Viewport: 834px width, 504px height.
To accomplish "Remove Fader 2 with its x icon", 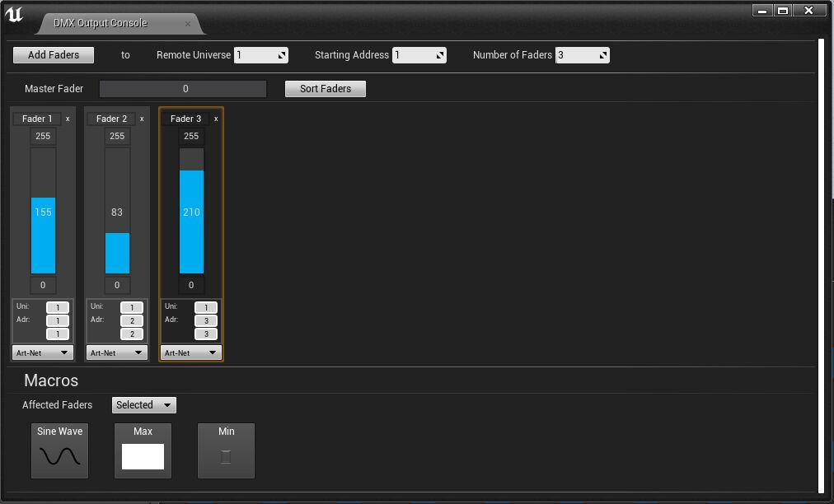I will (x=142, y=119).
